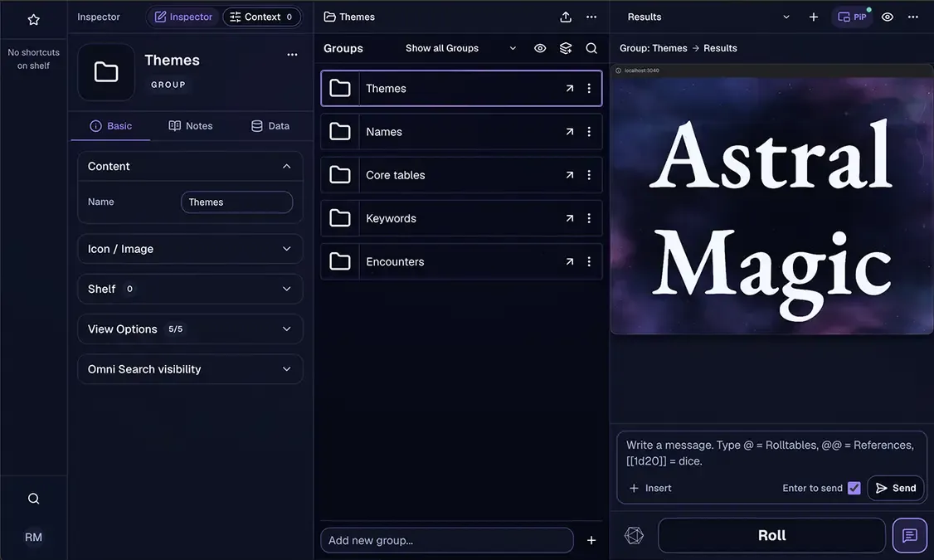Viewport: 934px width, 560px height.
Task: Edit the Name field containing Themes
Action: point(236,202)
